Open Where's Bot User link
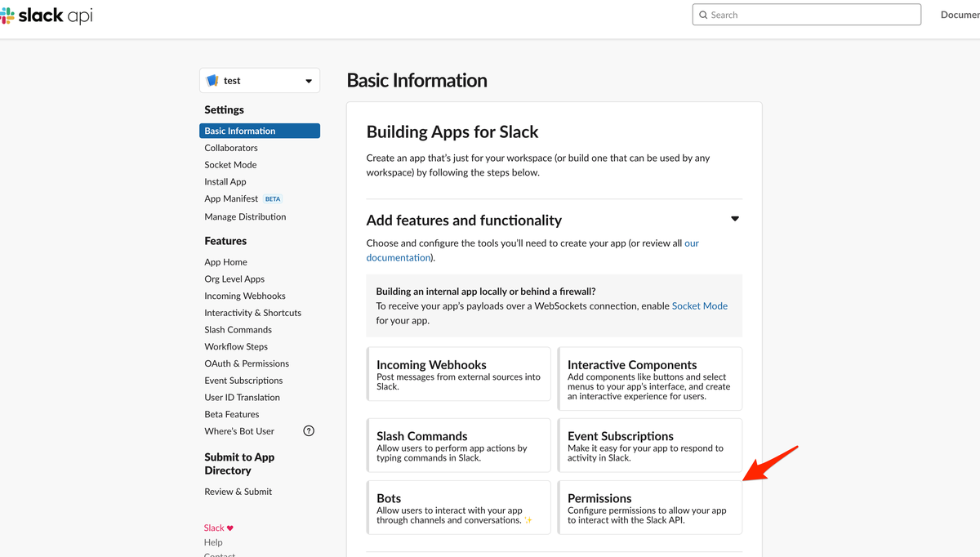 [239, 431]
